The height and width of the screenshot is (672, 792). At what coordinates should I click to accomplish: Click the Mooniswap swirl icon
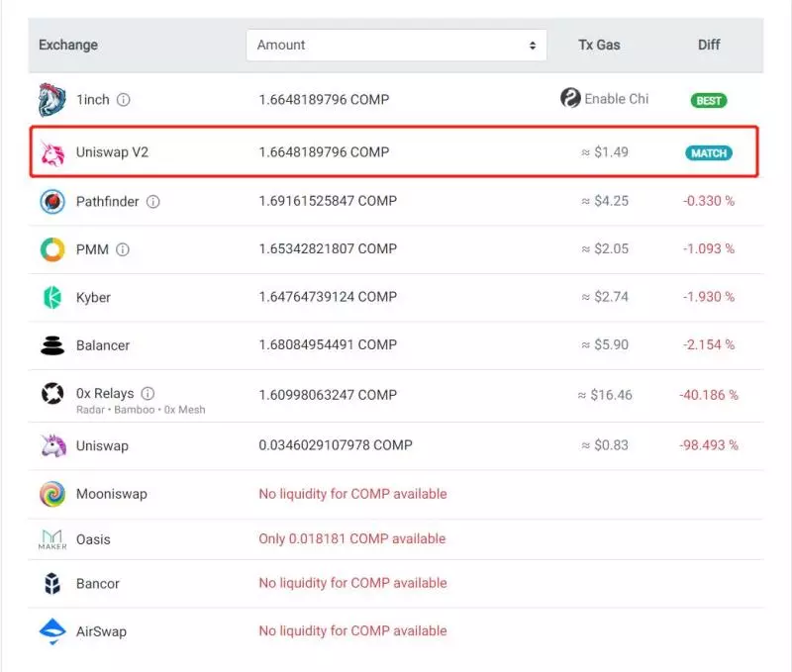[50, 493]
